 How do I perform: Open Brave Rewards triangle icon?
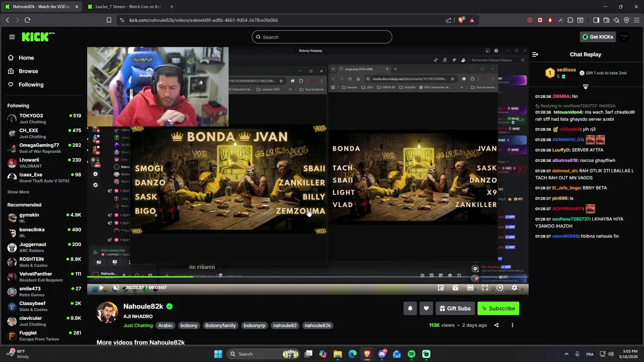point(472,20)
